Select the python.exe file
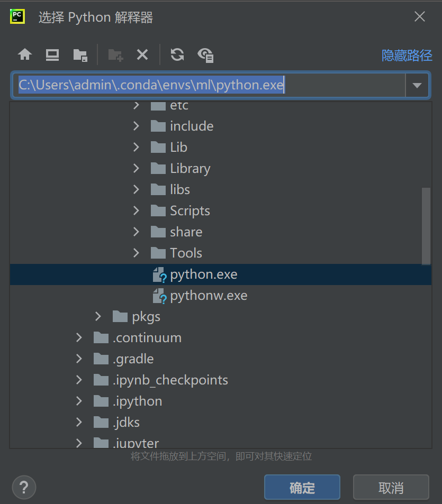Image resolution: width=442 pixels, height=504 pixels. [221, 274]
